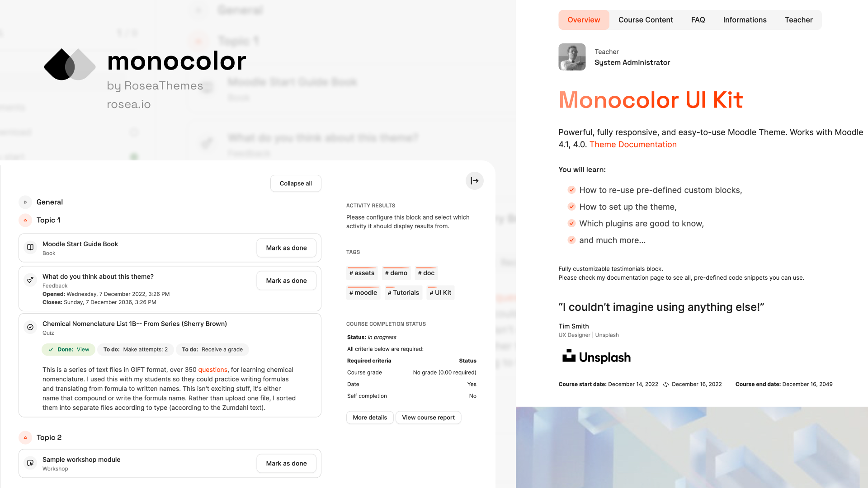Click the assets tag filter
The width and height of the screenshot is (868, 488).
(x=361, y=273)
